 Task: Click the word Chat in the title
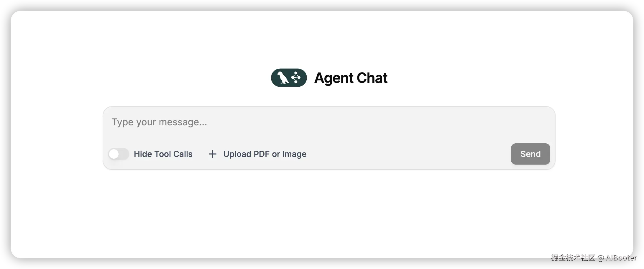pos(372,78)
